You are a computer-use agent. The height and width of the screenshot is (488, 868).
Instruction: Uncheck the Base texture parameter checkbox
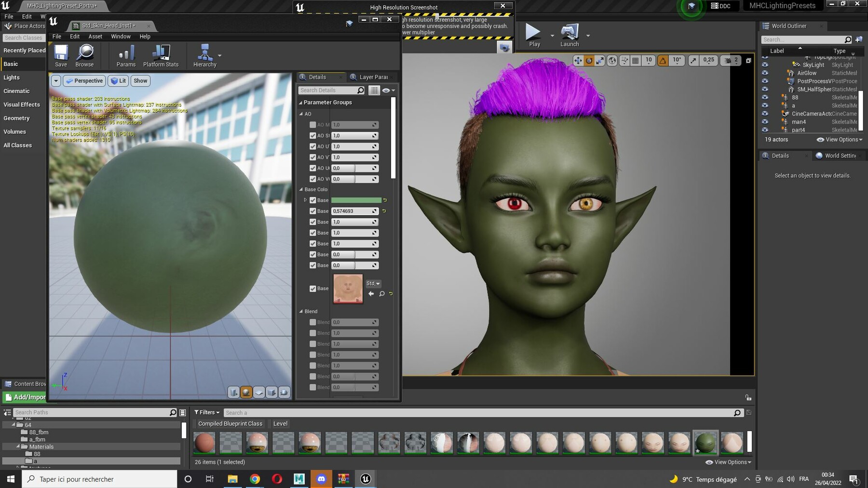coord(312,289)
